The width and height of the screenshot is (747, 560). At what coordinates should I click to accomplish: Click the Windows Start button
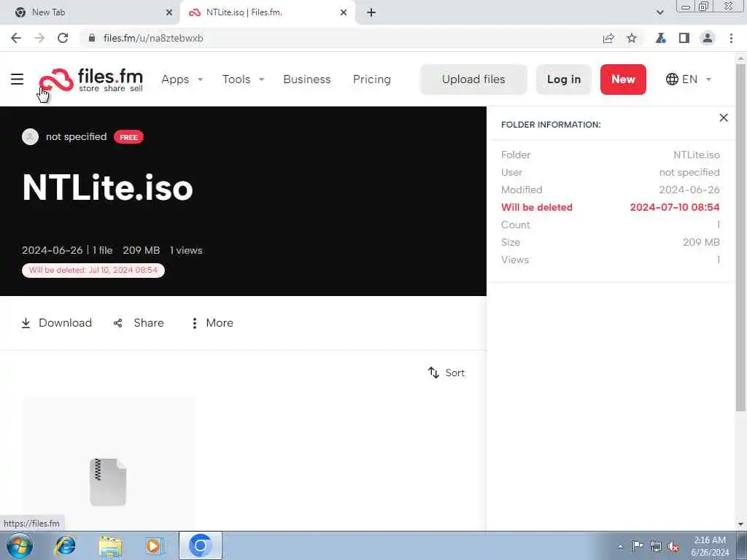[20, 545]
